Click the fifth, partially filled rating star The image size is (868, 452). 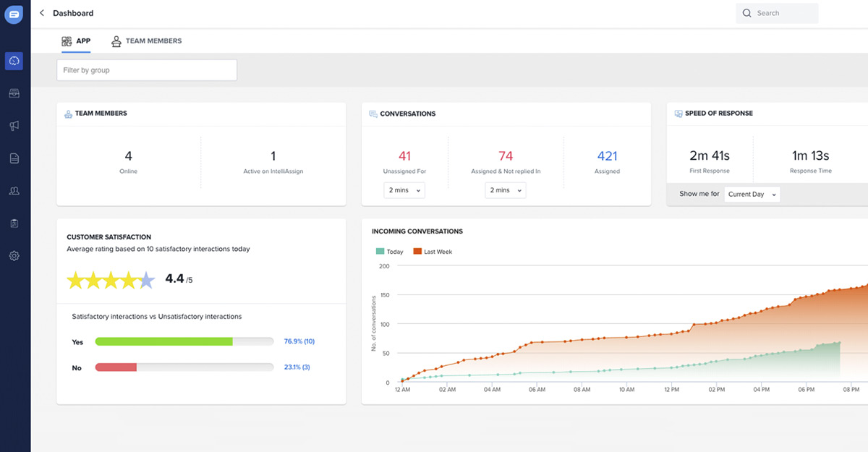(x=147, y=280)
